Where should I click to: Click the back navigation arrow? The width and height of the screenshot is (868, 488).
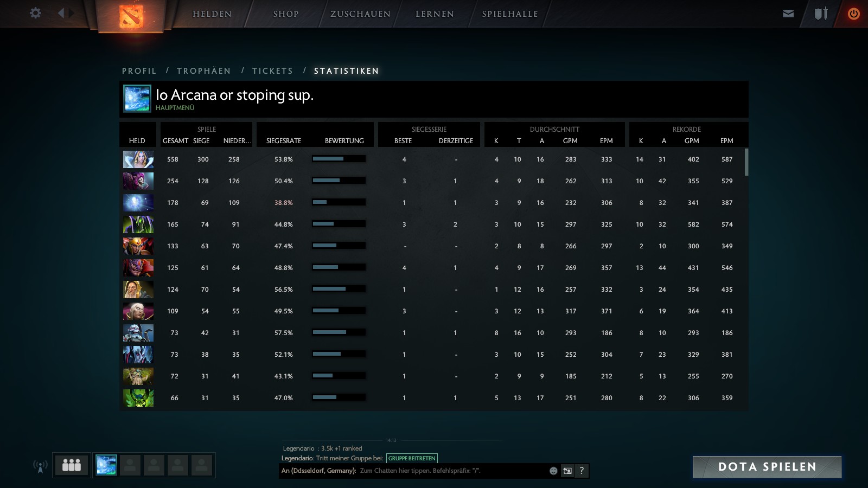[61, 13]
